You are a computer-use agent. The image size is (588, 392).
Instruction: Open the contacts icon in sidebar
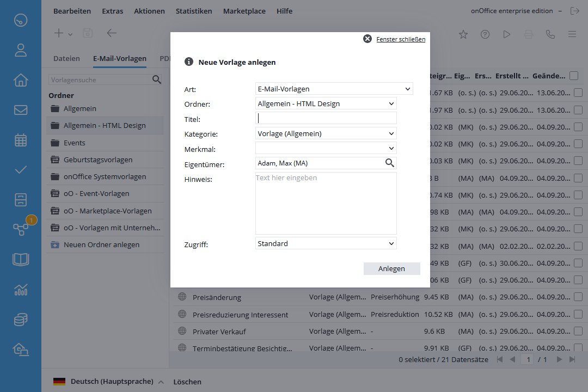click(21, 51)
